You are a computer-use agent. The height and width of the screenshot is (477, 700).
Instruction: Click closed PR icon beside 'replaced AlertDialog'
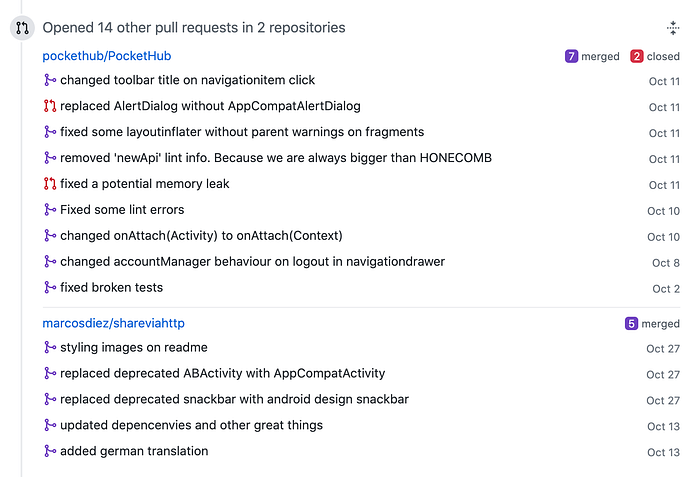(50, 106)
